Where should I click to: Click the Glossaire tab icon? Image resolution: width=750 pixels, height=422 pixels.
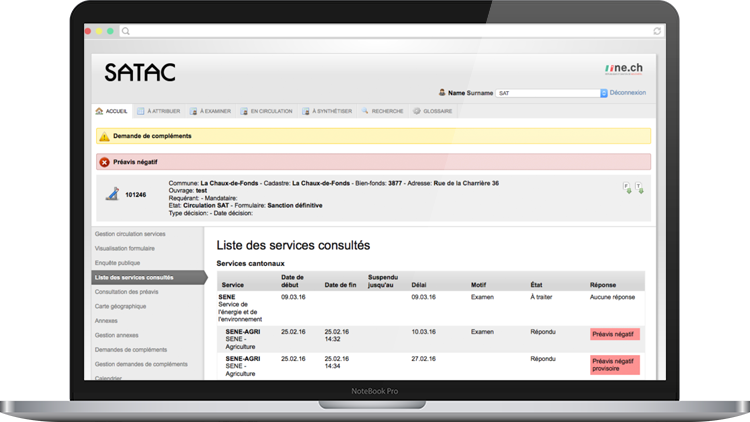click(x=417, y=111)
